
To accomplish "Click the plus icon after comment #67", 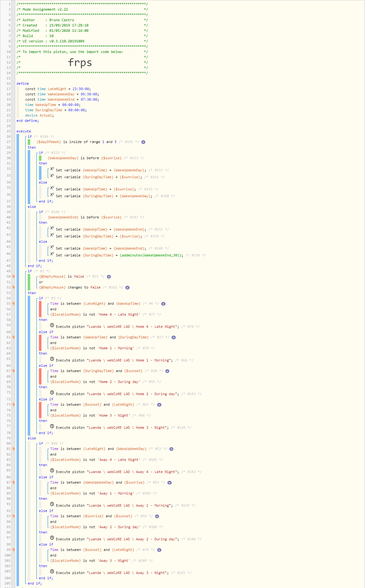I will (159, 405).
